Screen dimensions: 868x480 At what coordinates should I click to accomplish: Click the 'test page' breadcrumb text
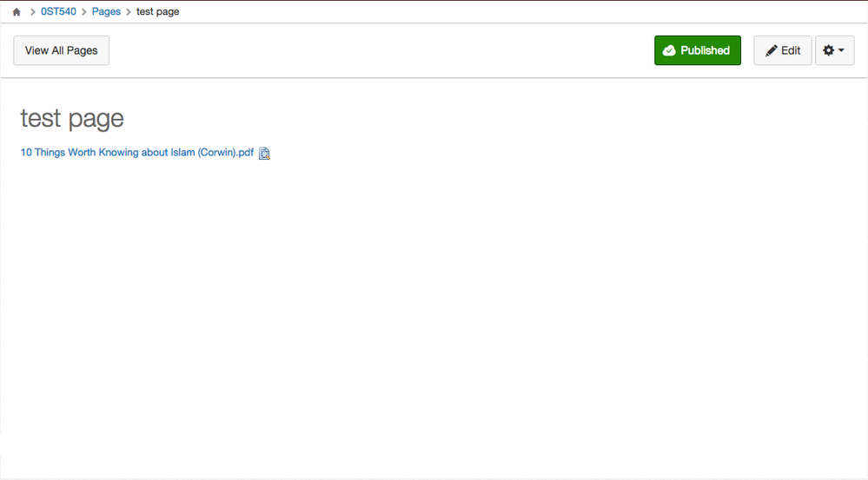pyautogui.click(x=158, y=12)
